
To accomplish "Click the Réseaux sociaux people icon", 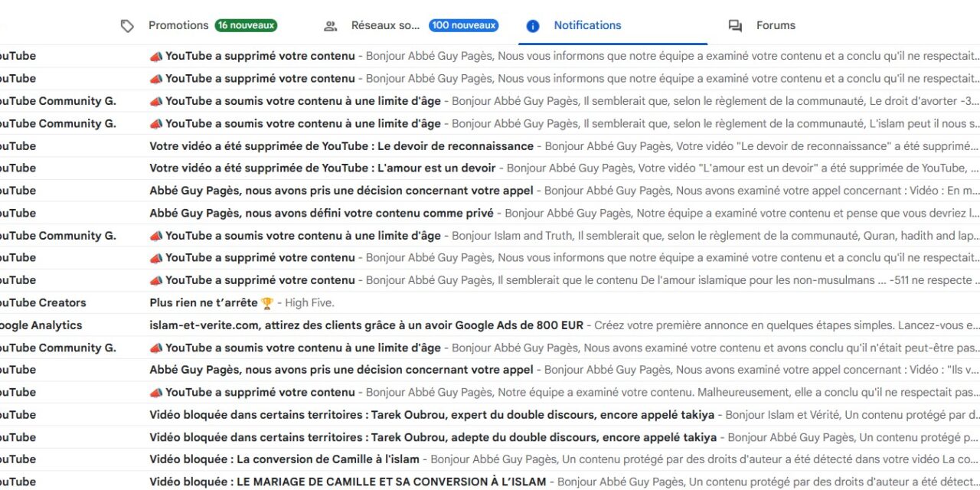I will 331,26.
